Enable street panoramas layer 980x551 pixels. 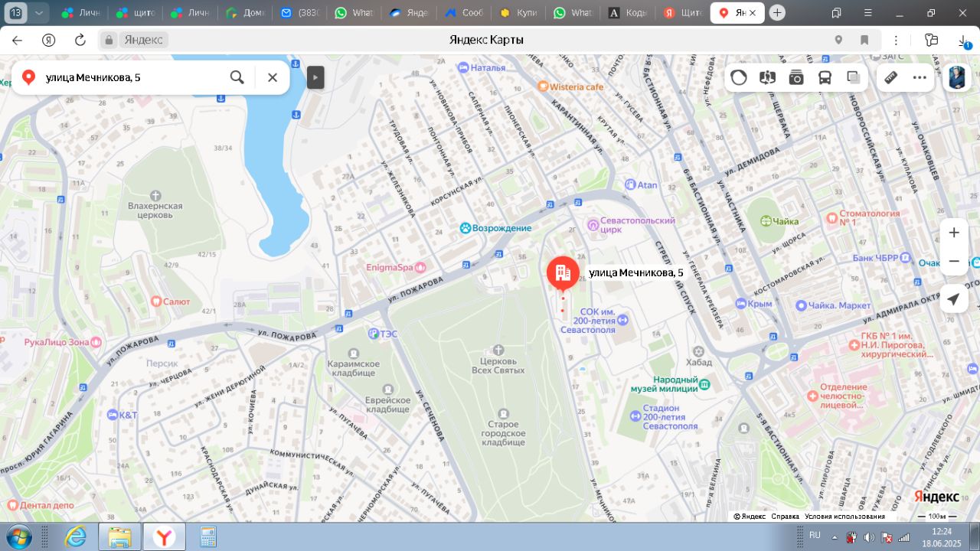[768, 77]
